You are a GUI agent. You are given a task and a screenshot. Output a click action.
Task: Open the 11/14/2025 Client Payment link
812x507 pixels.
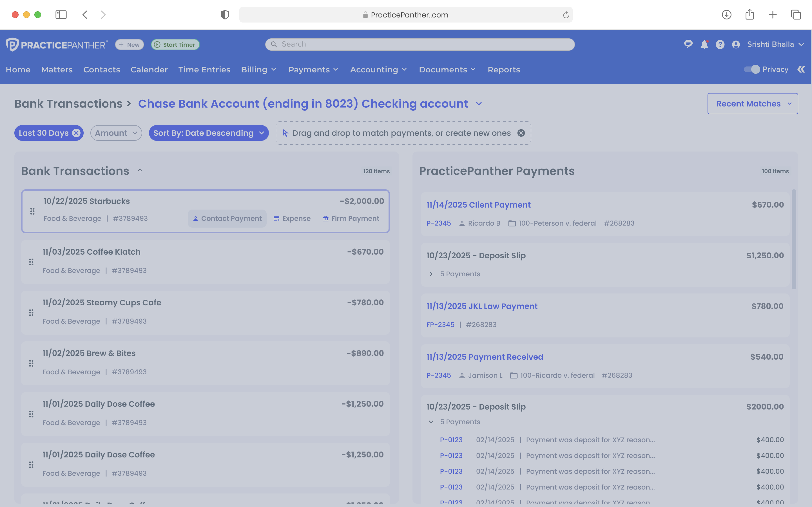pyautogui.click(x=478, y=204)
